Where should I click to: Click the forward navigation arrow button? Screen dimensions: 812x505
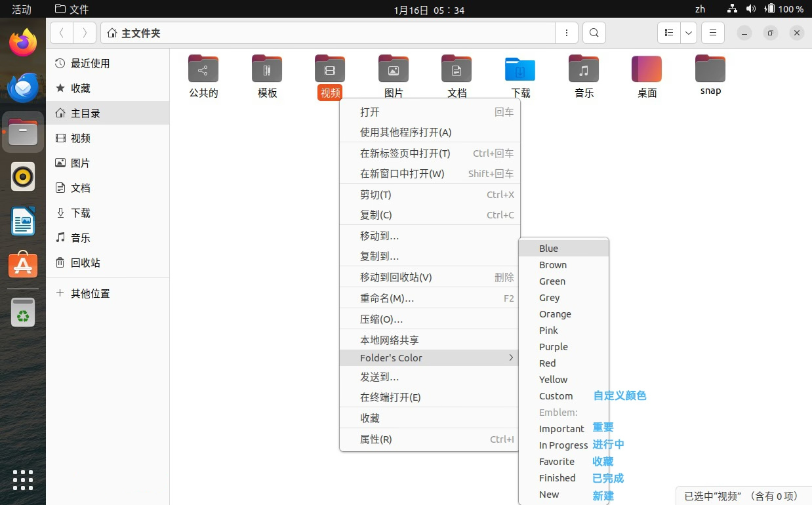[84, 32]
